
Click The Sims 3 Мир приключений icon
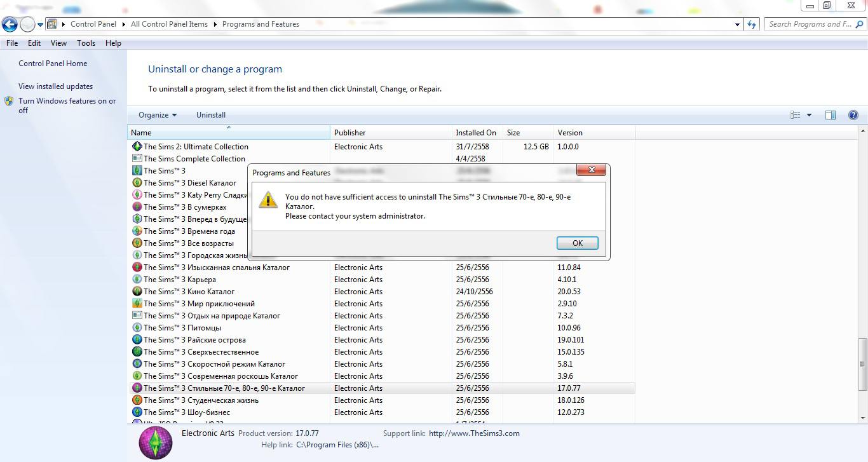tap(137, 304)
